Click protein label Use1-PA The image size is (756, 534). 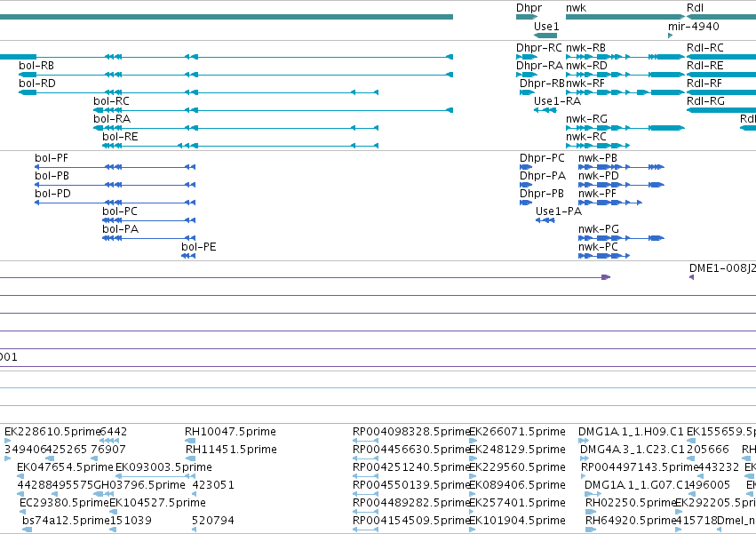(x=559, y=211)
